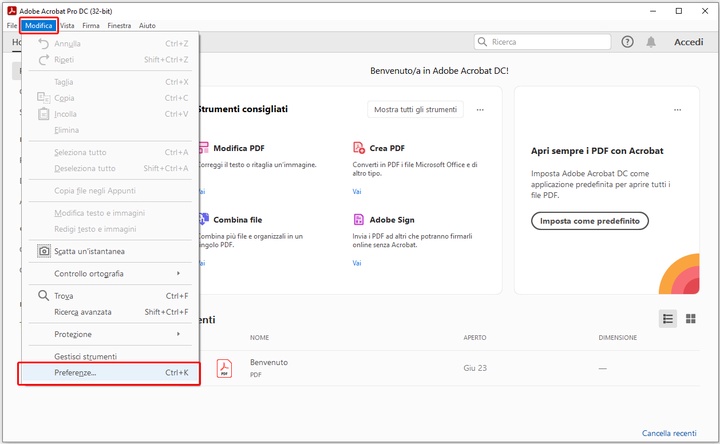720x444 pixels.
Task: Switch to grid view icon
Action: (x=690, y=318)
